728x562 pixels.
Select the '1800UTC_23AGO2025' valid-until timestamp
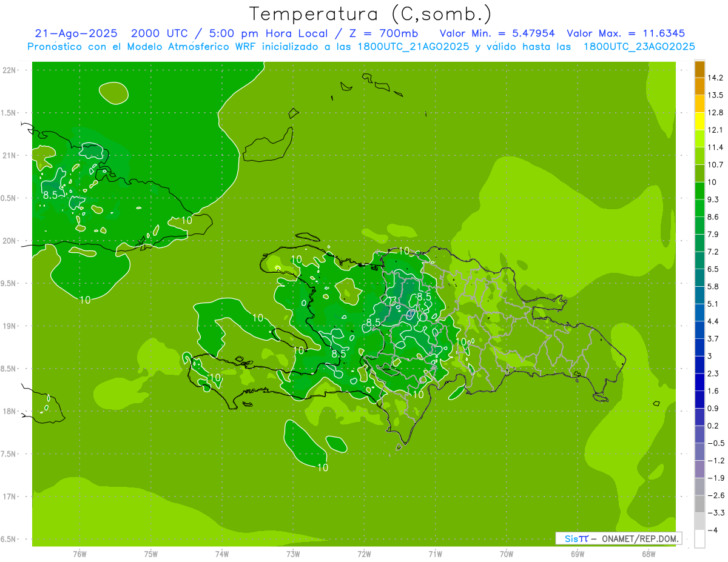[639, 47]
